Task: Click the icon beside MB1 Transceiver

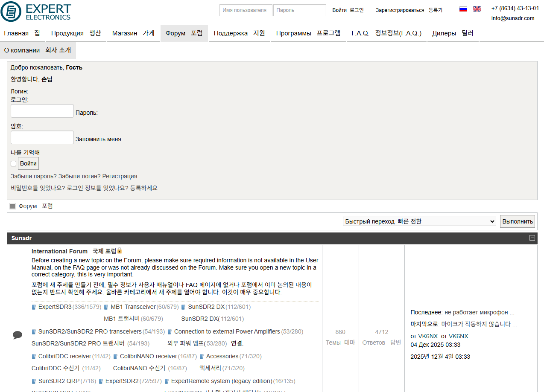Action: point(106,307)
